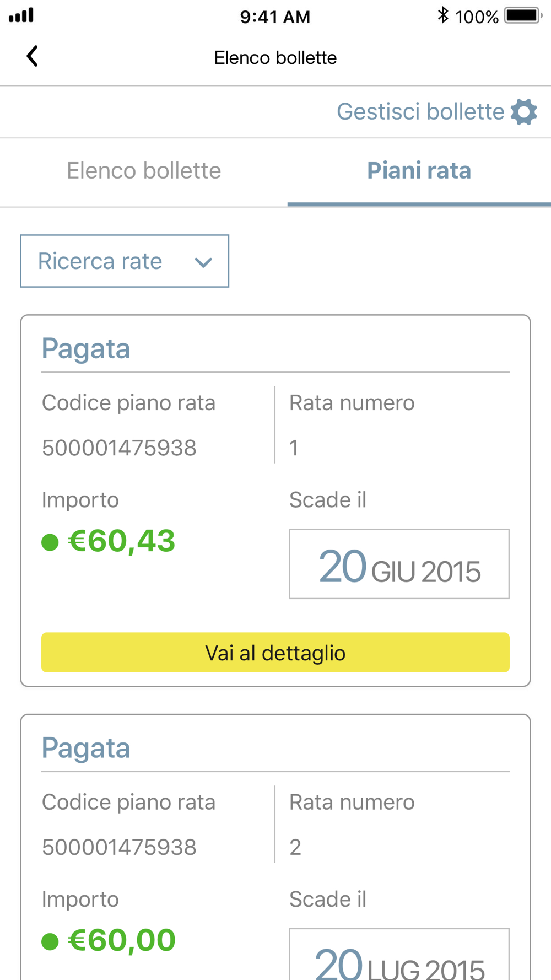
Task: Tap the battery indicator icon
Action: (523, 15)
